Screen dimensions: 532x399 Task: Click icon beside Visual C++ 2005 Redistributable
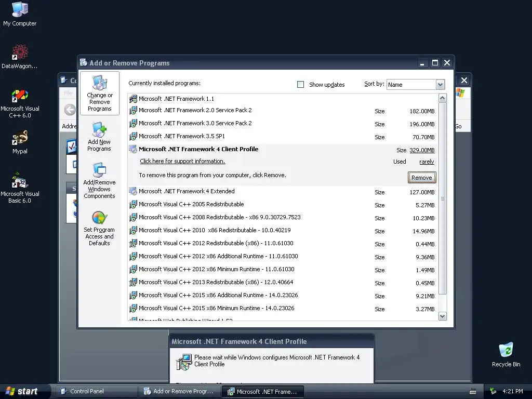[x=133, y=204]
